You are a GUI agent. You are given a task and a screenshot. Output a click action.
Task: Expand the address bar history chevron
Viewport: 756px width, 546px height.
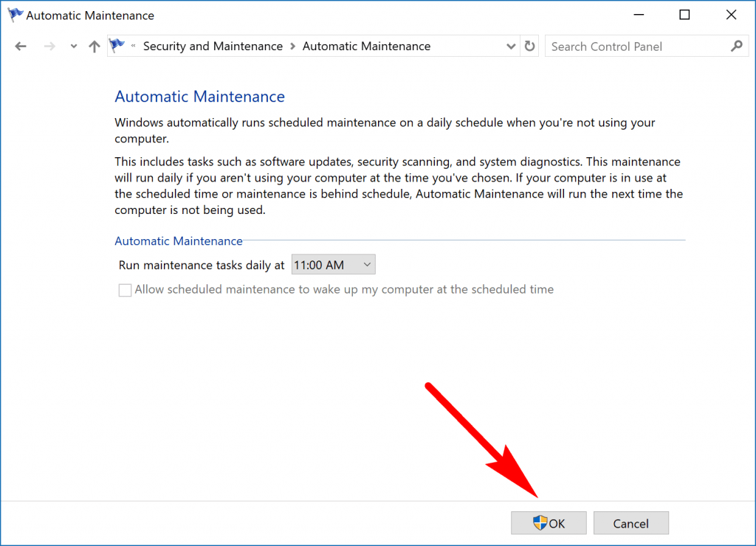(x=511, y=46)
